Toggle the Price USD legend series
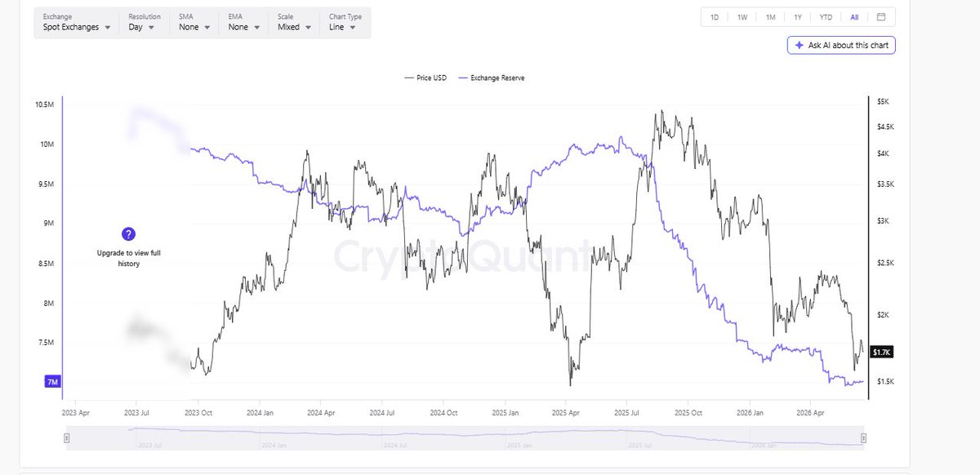980x475 pixels. tap(426, 78)
